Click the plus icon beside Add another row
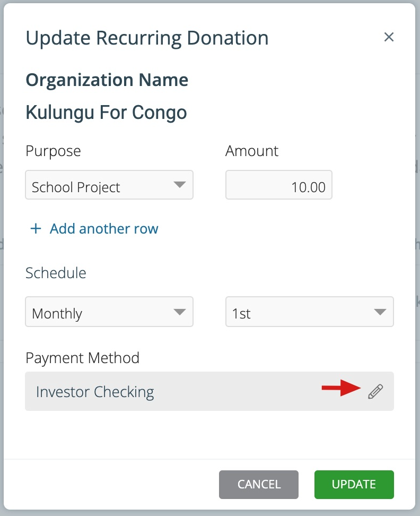The width and height of the screenshot is (420, 516). pyautogui.click(x=35, y=228)
